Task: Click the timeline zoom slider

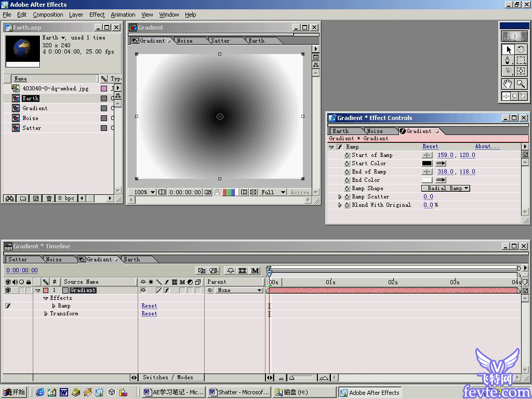Action: point(302,377)
